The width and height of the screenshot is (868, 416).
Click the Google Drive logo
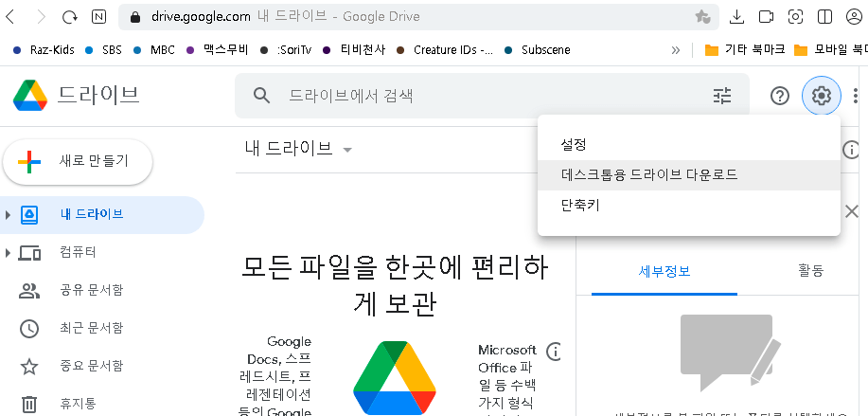pyautogui.click(x=30, y=96)
